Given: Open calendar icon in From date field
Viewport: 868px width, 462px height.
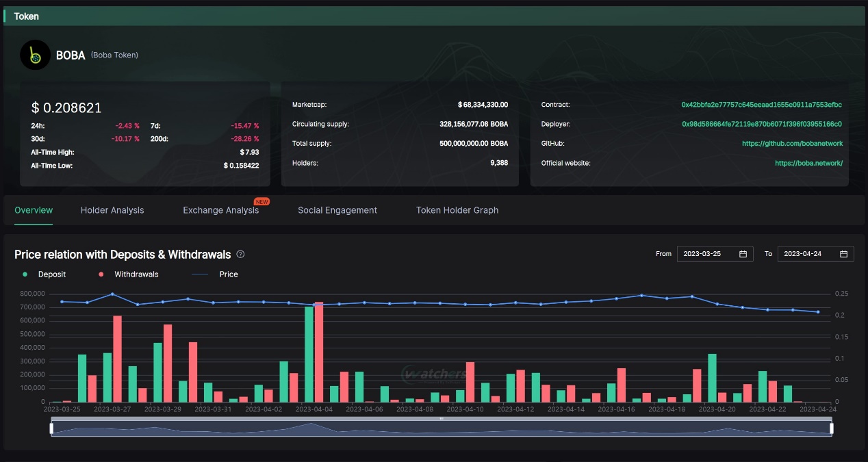Looking at the screenshot, I should (743, 254).
